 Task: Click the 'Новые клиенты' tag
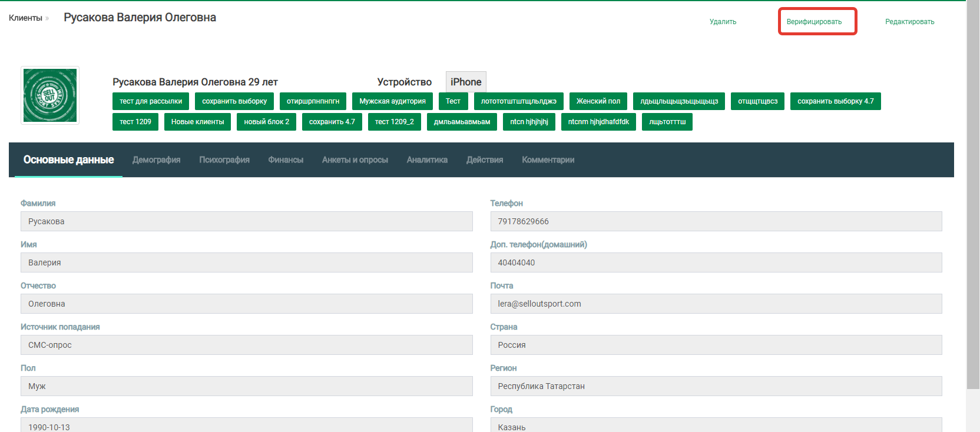pyautogui.click(x=197, y=122)
